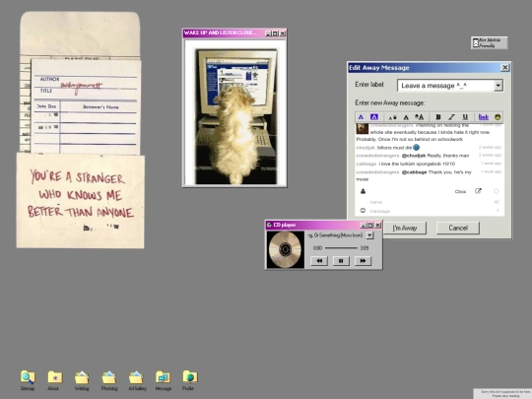Viewport: 532px width, 399px height.
Task: Click the CD player title bar icon
Action: [269, 225]
